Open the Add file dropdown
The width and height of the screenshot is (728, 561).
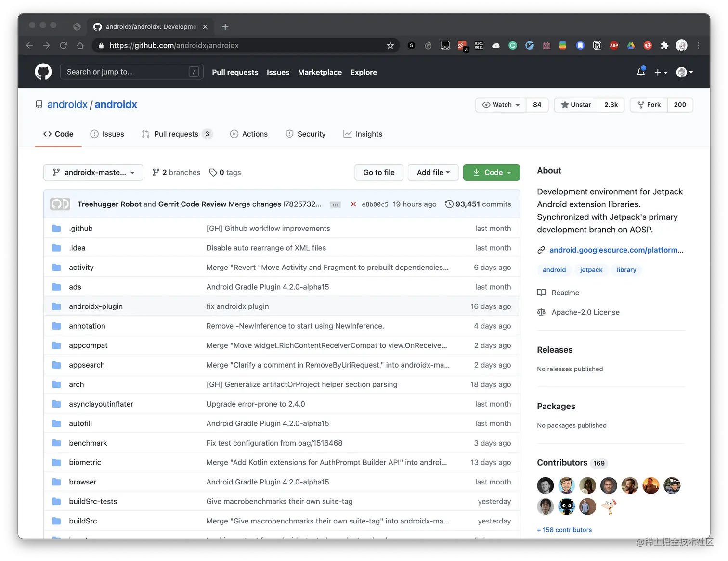click(x=433, y=172)
